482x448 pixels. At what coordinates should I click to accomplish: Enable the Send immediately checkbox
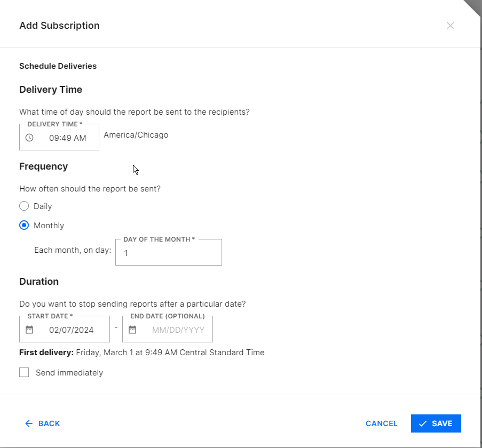24,372
